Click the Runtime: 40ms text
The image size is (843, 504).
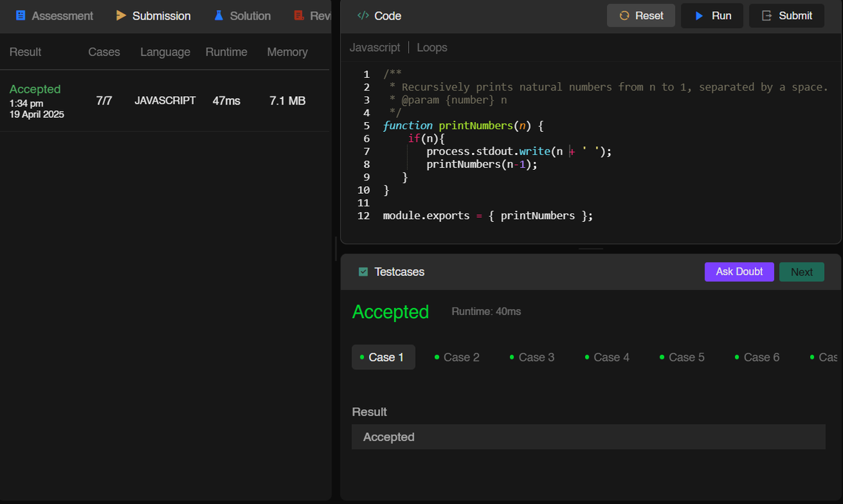click(x=486, y=311)
